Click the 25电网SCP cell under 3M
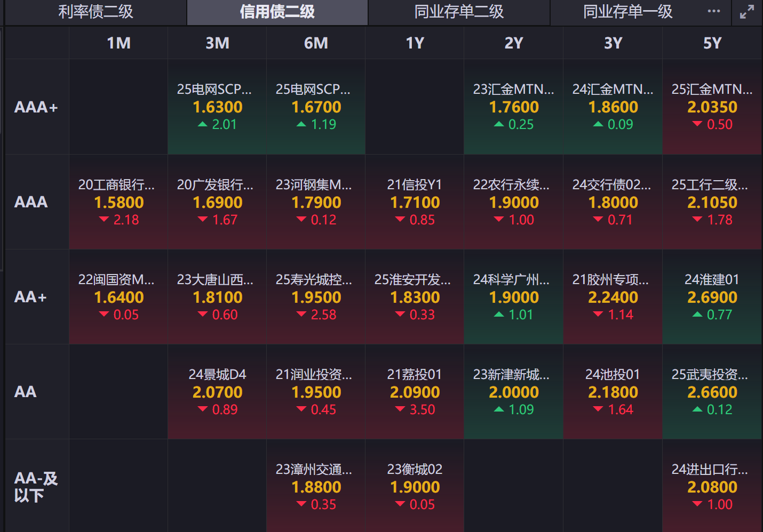Image resolution: width=763 pixels, height=532 pixels. click(218, 107)
